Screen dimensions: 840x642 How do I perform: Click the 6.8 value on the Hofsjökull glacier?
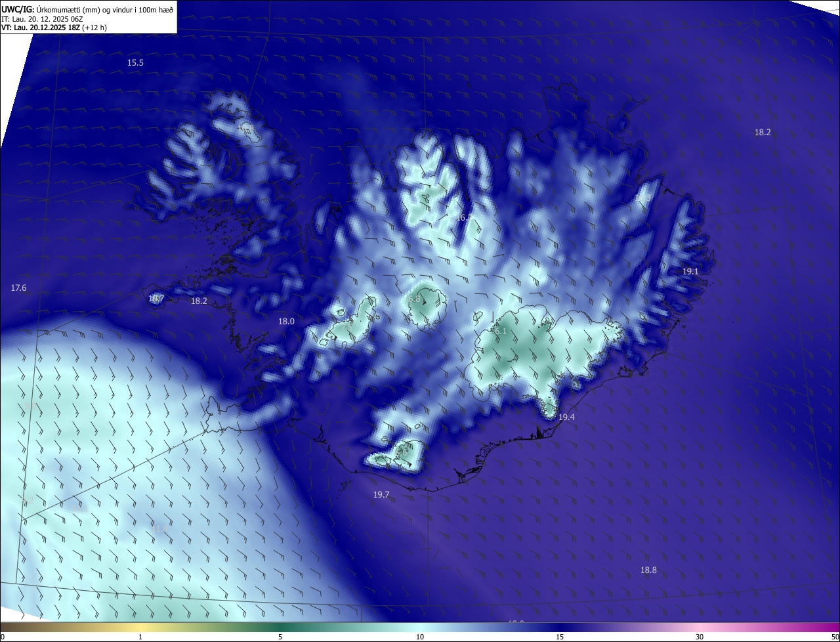pyautogui.click(x=414, y=299)
